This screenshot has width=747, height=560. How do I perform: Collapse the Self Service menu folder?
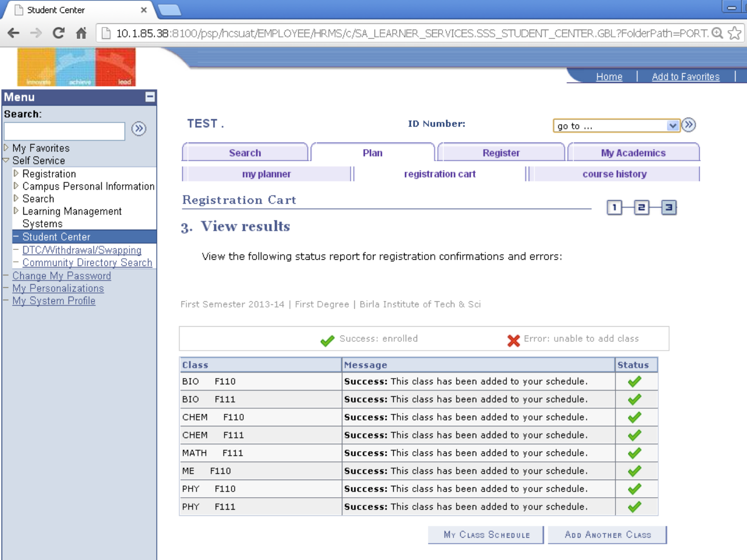(x=6, y=160)
